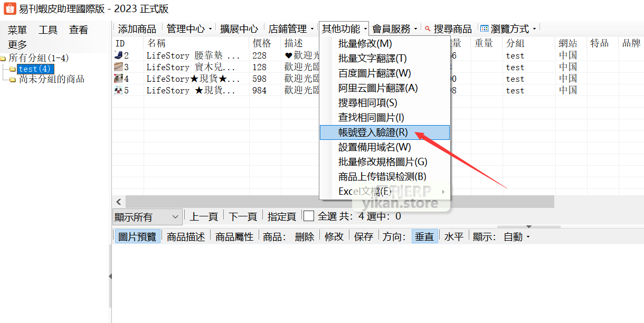Expand the 管理中心 dropdown menu

(189, 29)
